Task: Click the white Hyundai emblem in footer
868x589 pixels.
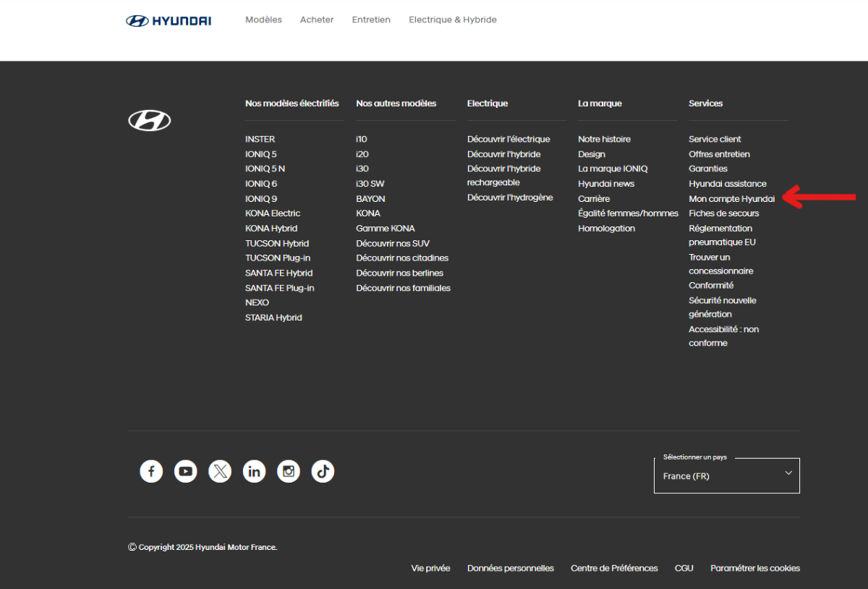Action: pos(150,121)
